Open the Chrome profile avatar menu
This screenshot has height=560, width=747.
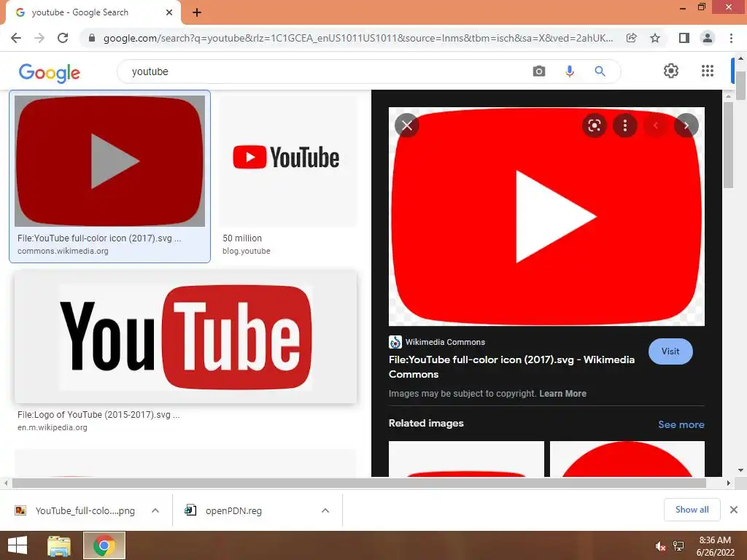coord(708,38)
